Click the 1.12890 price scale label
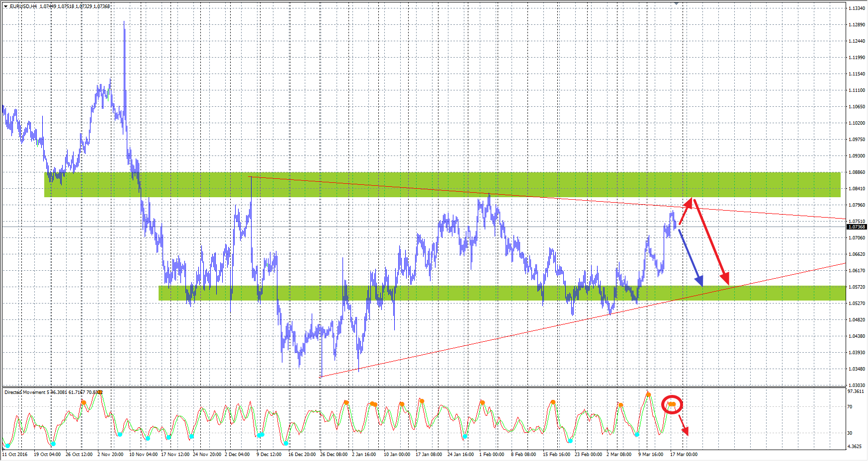Viewport: 868px width, 461px height. point(857,25)
